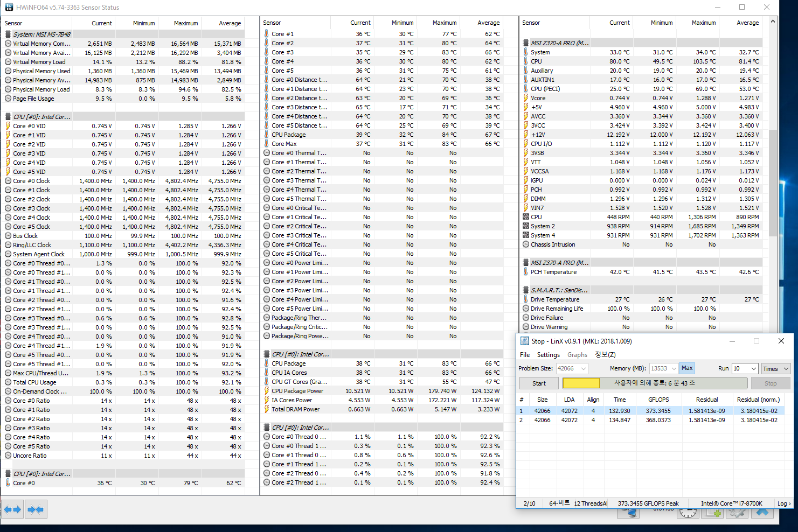Viewport: 798px width, 532px height.
Task: Click the lightning icon beside Total DRAM Power
Action: [267, 409]
